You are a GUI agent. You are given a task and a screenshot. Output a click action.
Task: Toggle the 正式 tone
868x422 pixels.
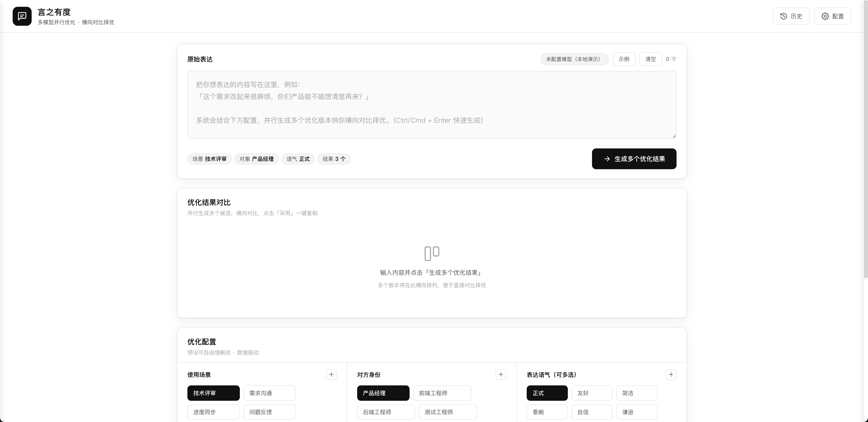pyautogui.click(x=547, y=393)
